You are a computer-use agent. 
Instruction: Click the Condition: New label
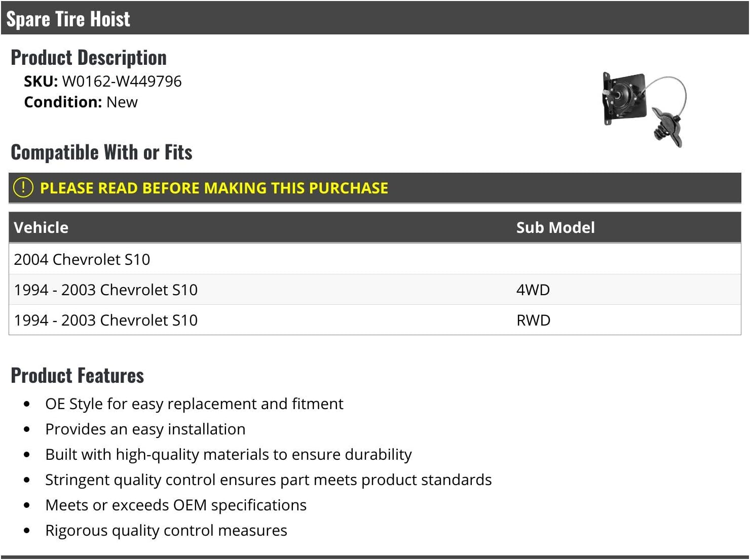point(81,102)
